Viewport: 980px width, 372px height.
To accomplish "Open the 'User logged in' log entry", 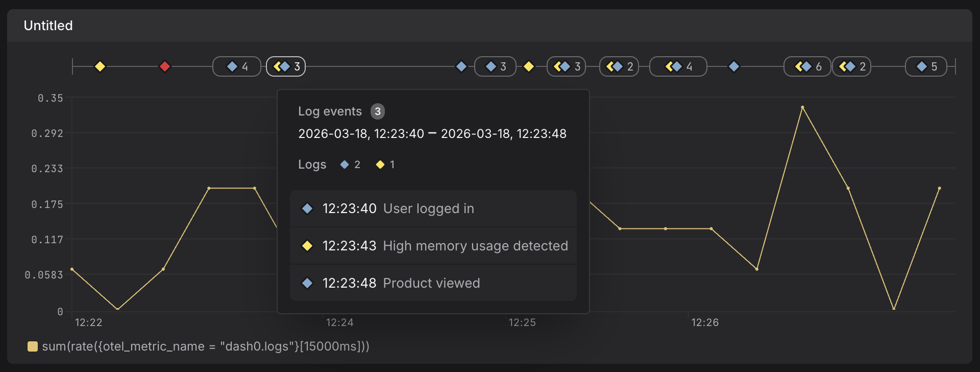I will tap(433, 208).
